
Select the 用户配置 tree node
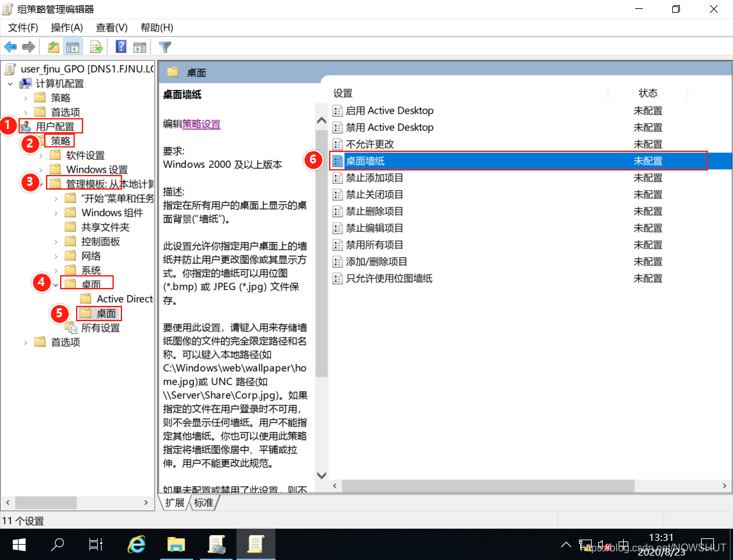(55, 126)
